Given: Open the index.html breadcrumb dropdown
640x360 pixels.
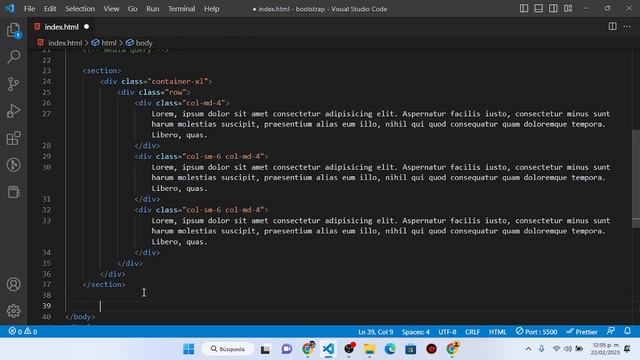Looking at the screenshot, I should (60, 42).
